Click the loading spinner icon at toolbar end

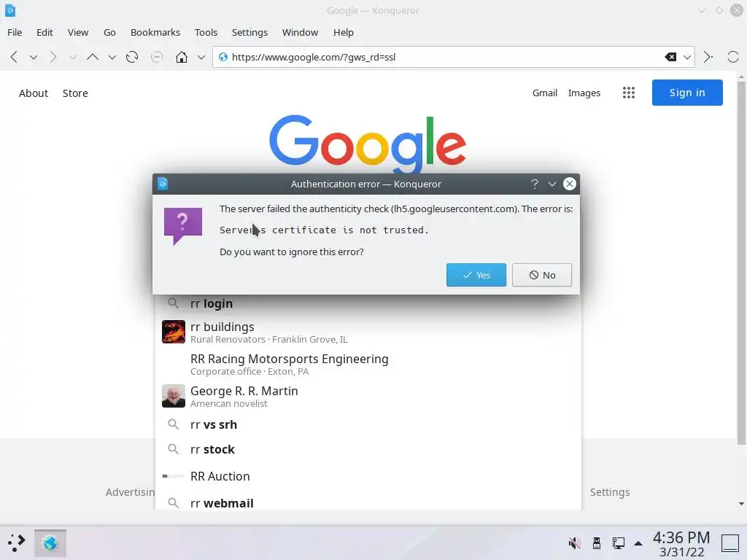pyautogui.click(x=732, y=57)
